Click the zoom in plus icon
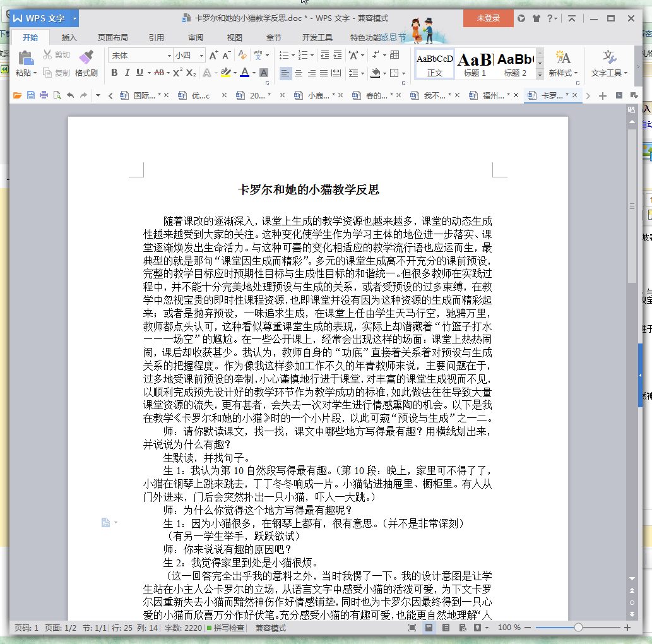 click(627, 628)
